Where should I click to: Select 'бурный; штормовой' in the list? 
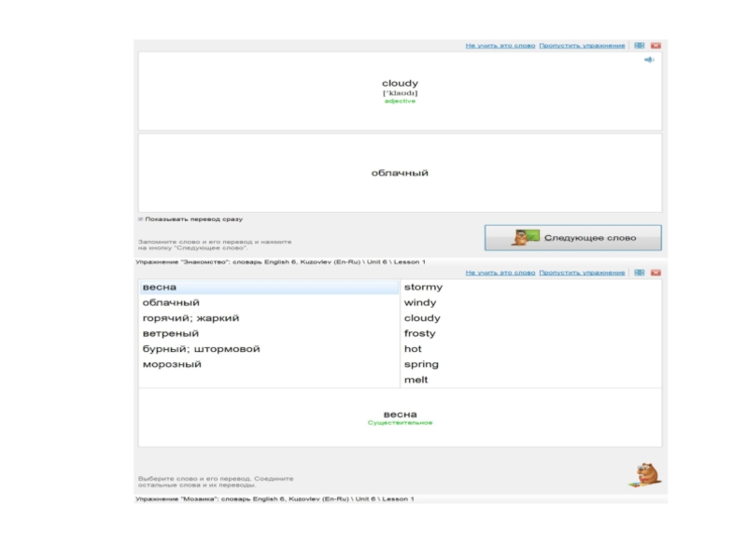(x=269, y=348)
